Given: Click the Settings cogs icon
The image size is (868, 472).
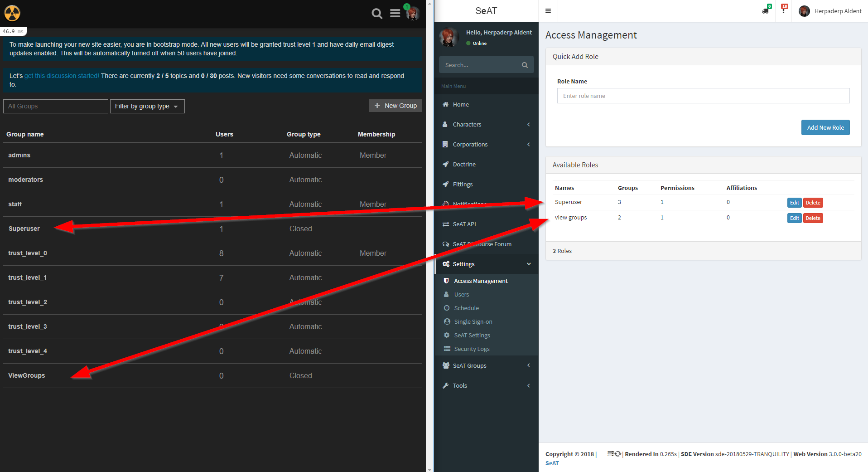Looking at the screenshot, I should 446,264.
